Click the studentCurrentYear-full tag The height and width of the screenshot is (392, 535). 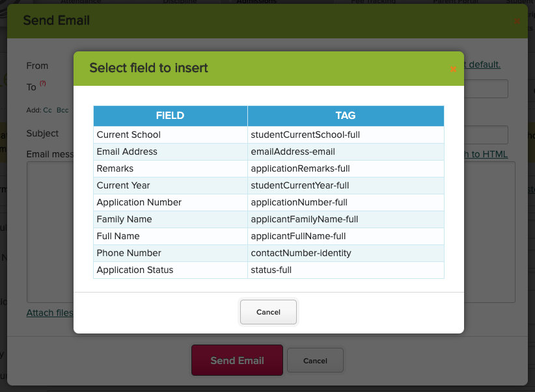tap(300, 185)
